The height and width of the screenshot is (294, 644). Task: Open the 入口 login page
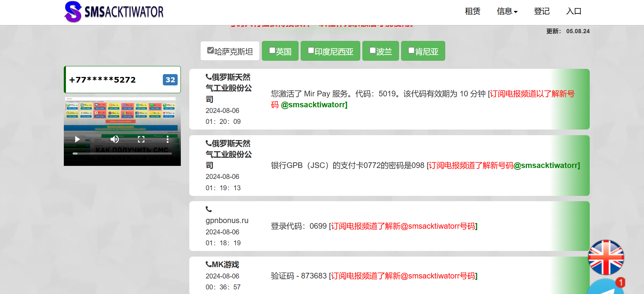click(x=574, y=11)
